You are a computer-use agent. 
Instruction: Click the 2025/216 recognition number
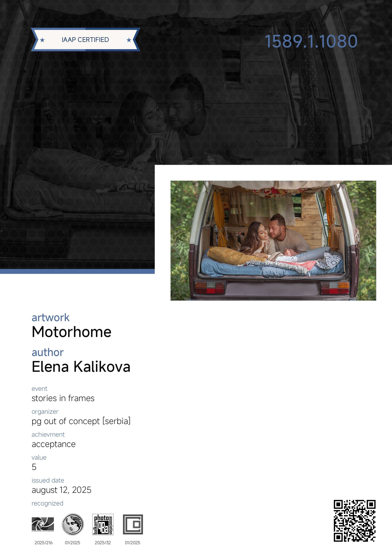(x=43, y=543)
